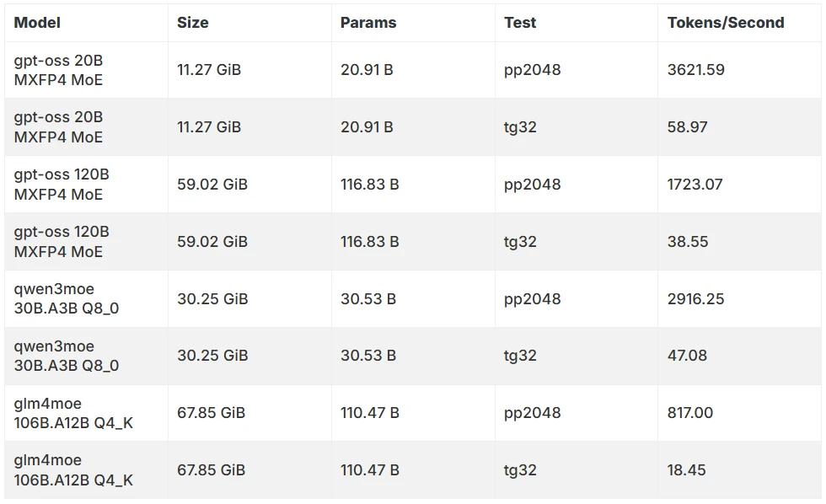This screenshot has height=504, width=826.
Task: Click the 817.00 tokens per second value
Action: click(689, 413)
